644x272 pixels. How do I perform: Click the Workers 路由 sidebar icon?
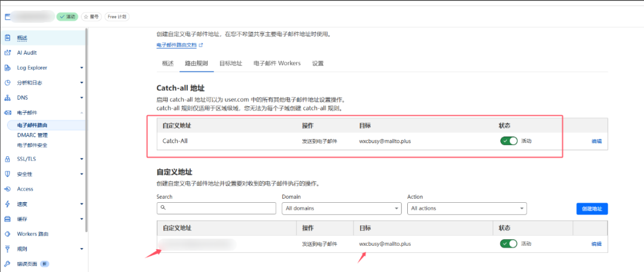coord(8,234)
